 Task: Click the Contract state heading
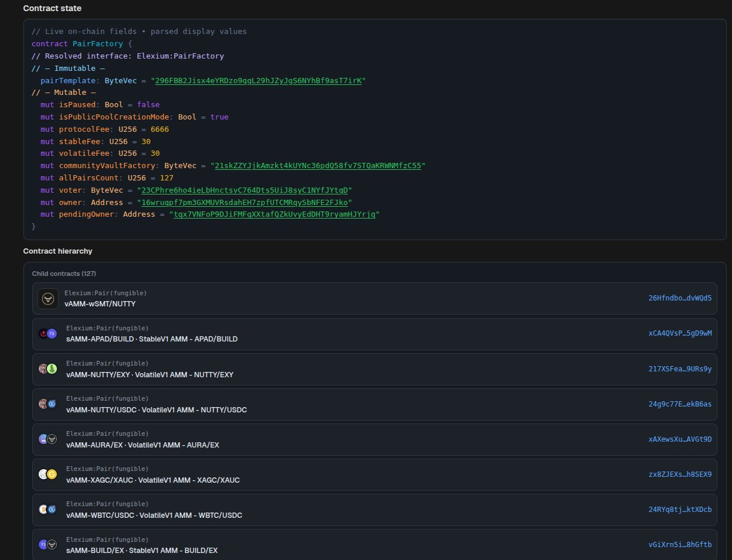[x=52, y=8]
